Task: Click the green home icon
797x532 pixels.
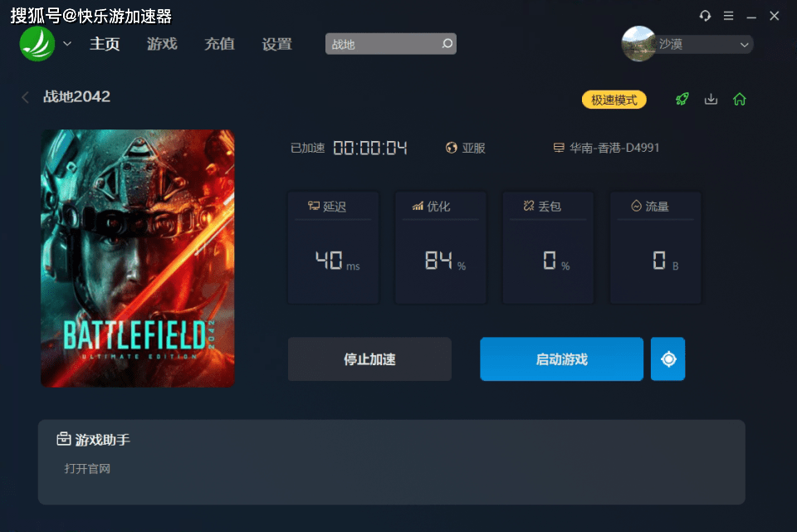Action: (x=740, y=99)
